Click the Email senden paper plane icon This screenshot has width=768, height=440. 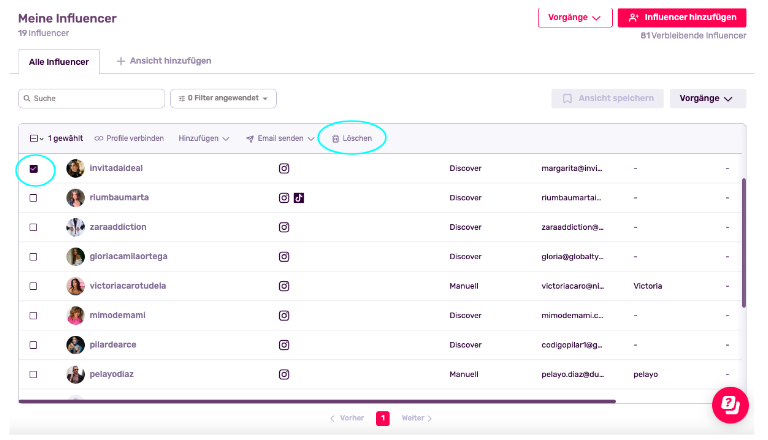pyautogui.click(x=250, y=139)
